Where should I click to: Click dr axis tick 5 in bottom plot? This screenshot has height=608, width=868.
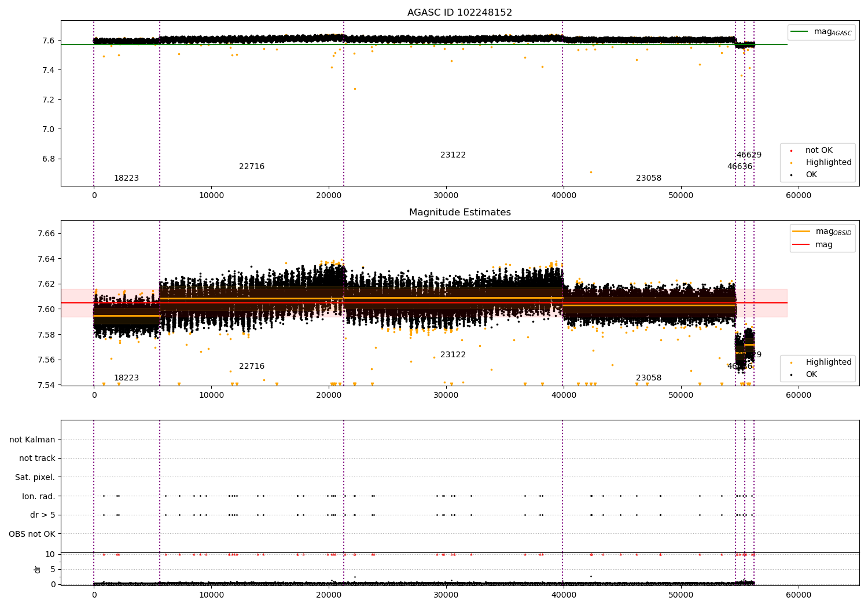coord(53,570)
